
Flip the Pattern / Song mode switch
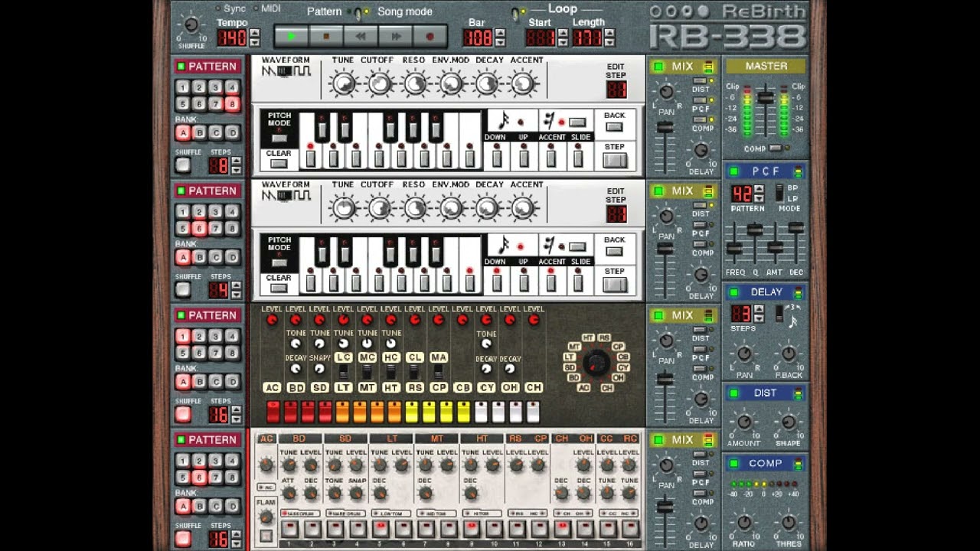click(x=360, y=12)
